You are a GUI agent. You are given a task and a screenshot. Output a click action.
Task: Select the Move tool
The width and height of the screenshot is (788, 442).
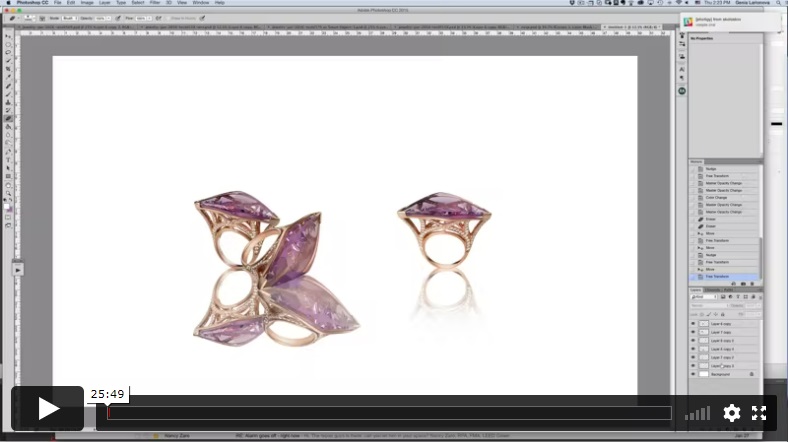[x=9, y=37]
